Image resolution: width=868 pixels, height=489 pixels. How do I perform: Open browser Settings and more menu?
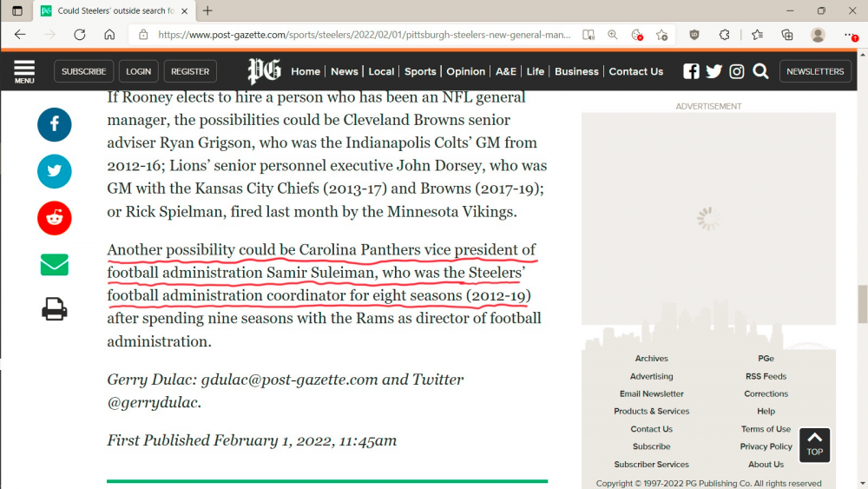click(x=850, y=35)
